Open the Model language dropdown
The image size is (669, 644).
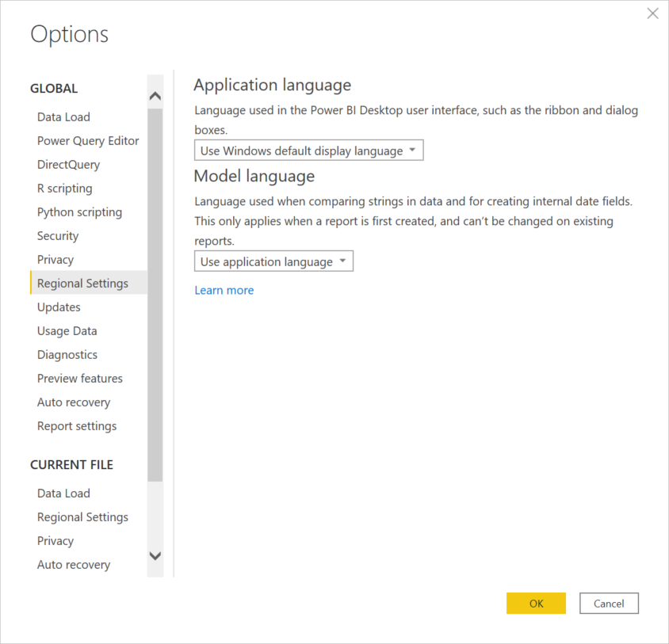pyautogui.click(x=273, y=261)
